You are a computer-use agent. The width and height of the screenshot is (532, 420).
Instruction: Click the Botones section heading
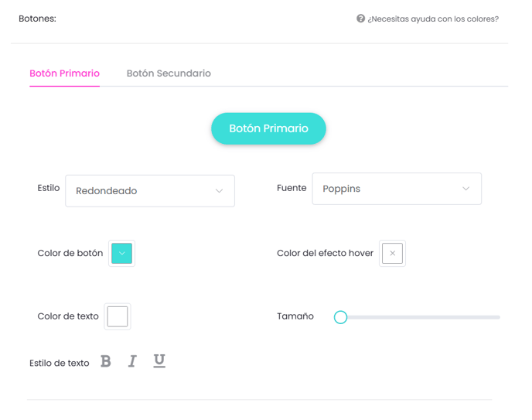37,19
